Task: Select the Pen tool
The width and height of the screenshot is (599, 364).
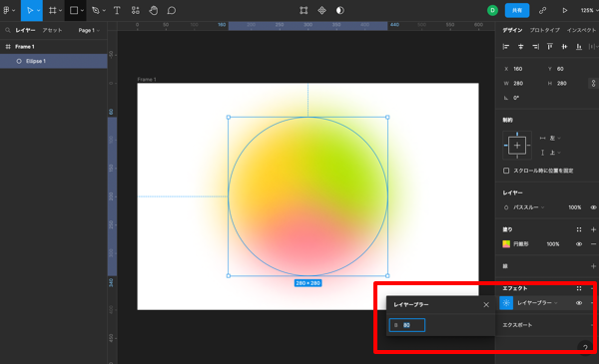Action: click(x=96, y=10)
